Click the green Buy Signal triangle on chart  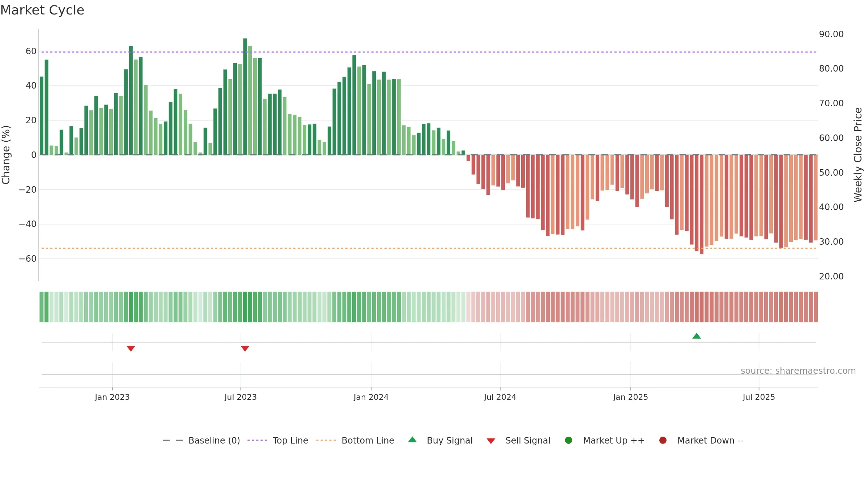[x=697, y=336]
